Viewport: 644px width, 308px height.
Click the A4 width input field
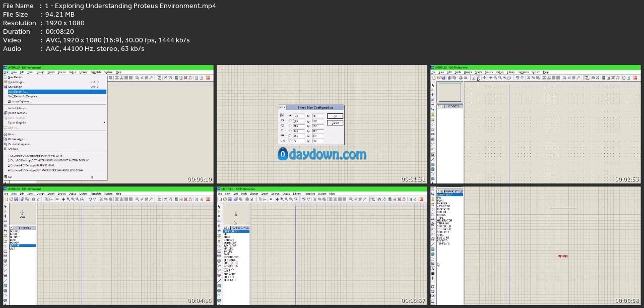click(299, 115)
